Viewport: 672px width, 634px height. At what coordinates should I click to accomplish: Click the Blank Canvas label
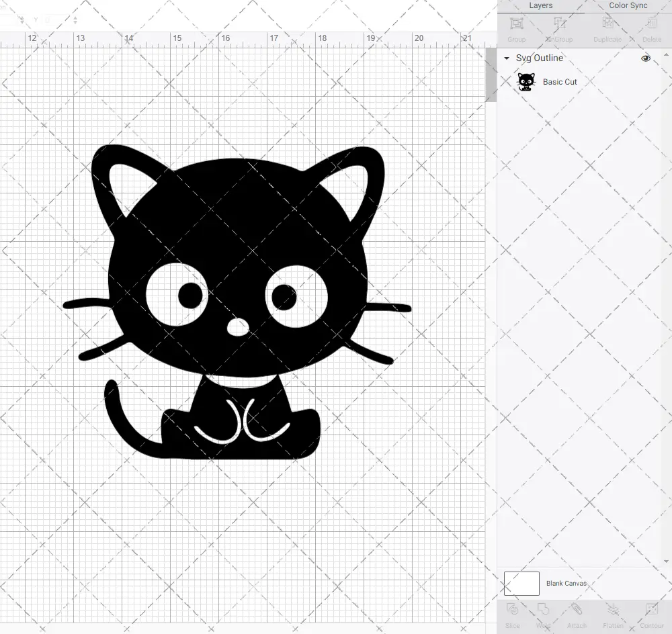tap(566, 583)
